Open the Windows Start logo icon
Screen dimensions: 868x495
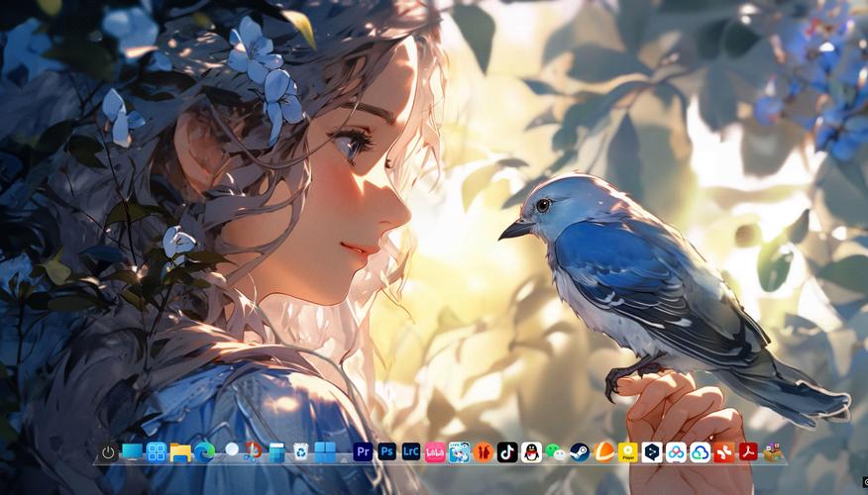325,451
